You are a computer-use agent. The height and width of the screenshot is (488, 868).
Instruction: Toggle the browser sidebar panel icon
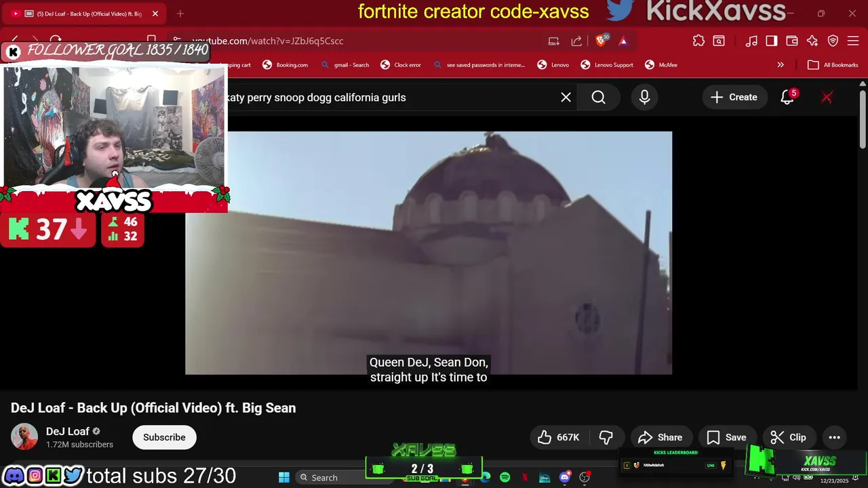point(772,41)
